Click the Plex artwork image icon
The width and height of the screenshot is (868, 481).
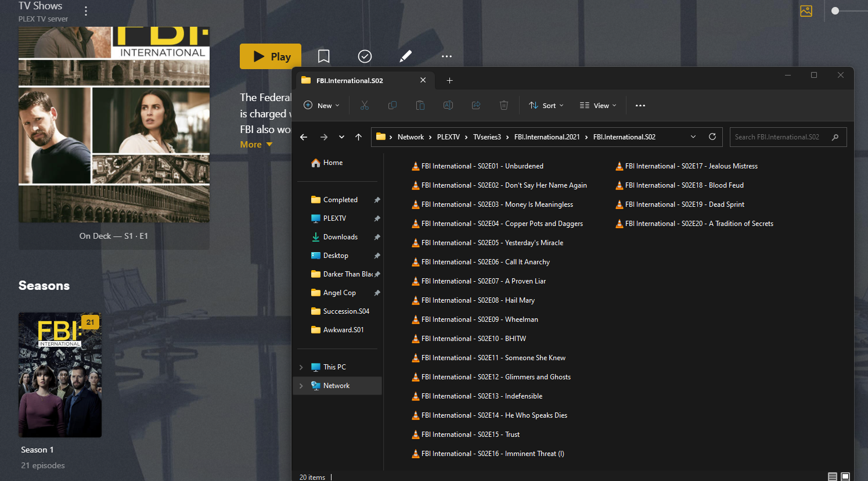(x=806, y=11)
